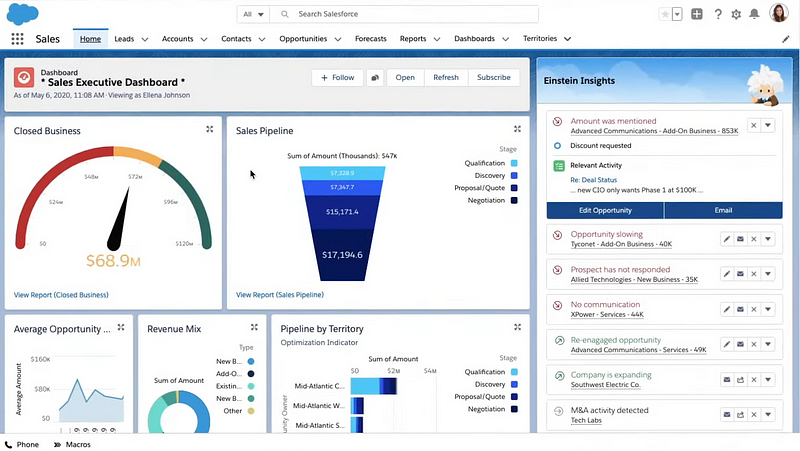Expand the Leads tab chevron
This screenshot has width=800, height=451.
tap(145, 39)
